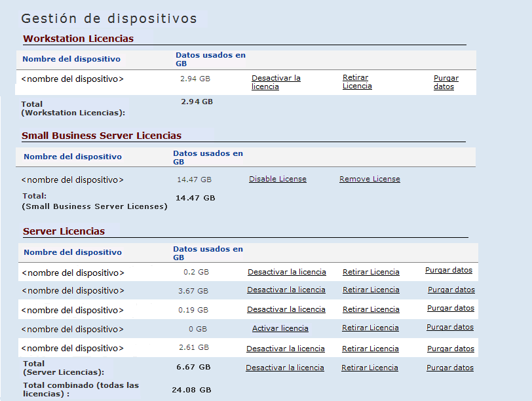Screen dimensions: 532x401
Task: Desactivar la licencia in the Server total row
Action: tap(284, 368)
